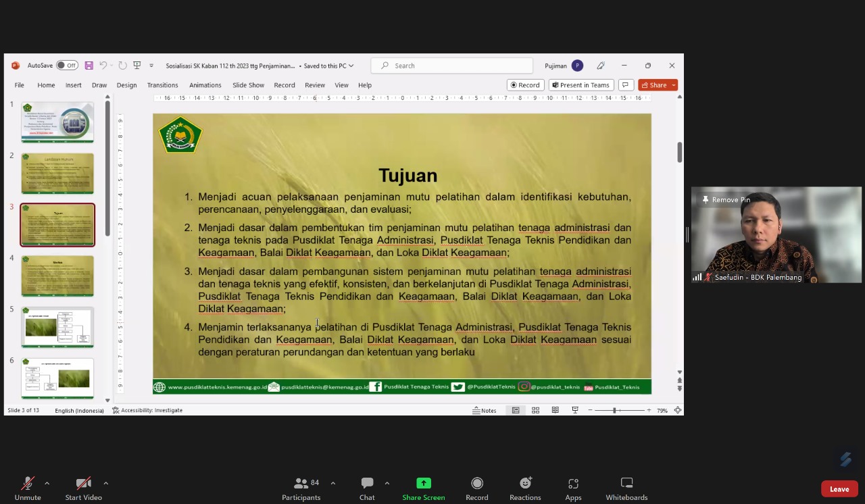Click the 79% zoom level

(662, 410)
